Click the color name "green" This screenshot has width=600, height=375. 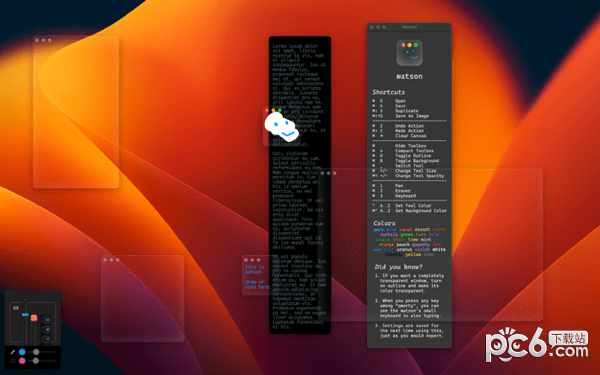tap(407, 235)
